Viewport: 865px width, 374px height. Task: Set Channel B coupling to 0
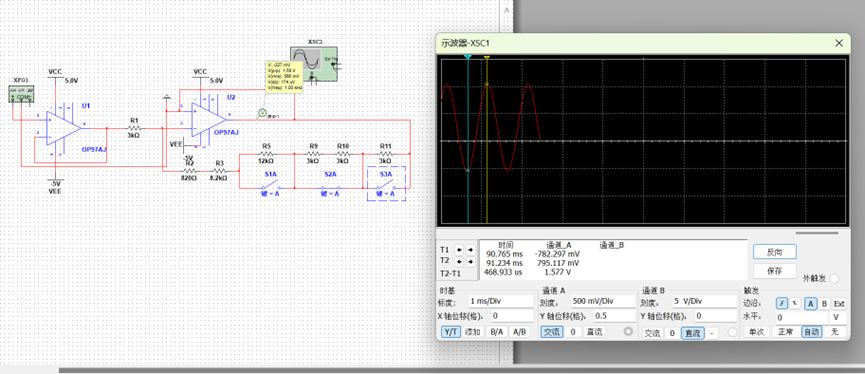tap(672, 333)
